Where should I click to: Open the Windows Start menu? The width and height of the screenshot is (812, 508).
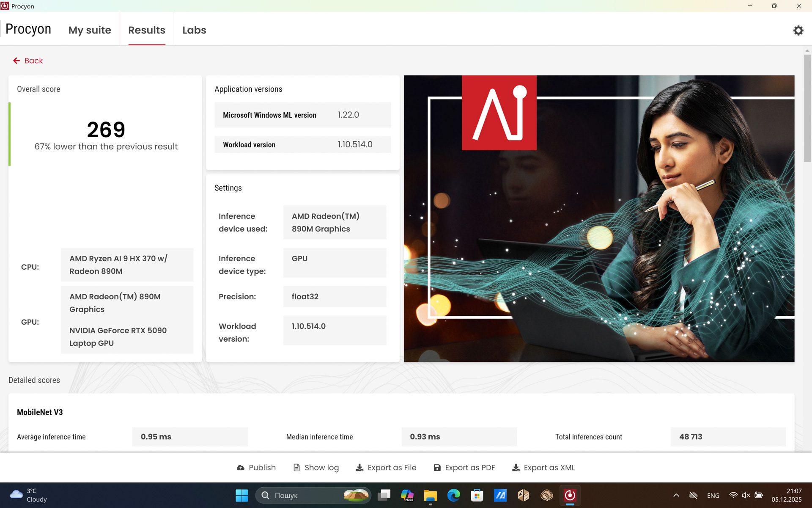tap(242, 495)
